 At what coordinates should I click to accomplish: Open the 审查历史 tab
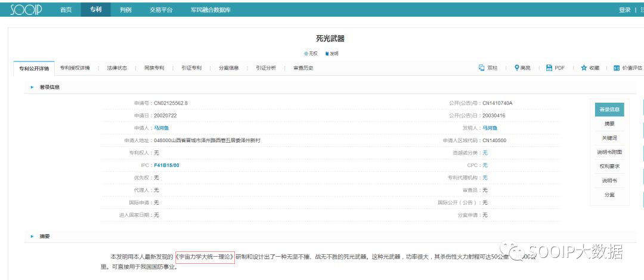303,68
